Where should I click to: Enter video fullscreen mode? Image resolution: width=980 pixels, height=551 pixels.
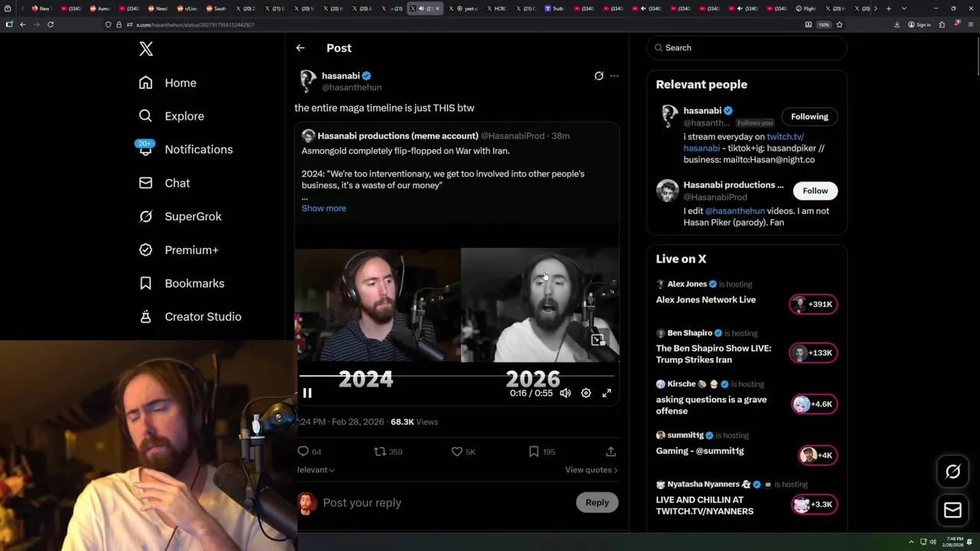pos(606,393)
